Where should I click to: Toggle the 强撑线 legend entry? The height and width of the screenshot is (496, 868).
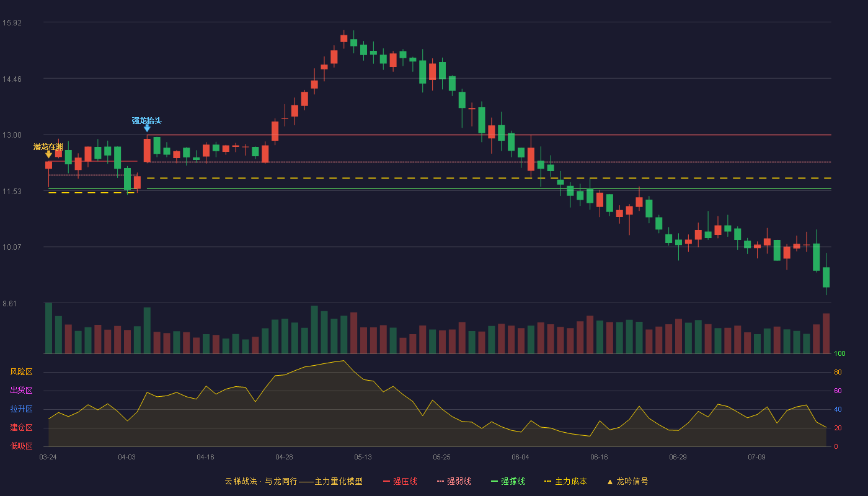[x=508, y=481]
